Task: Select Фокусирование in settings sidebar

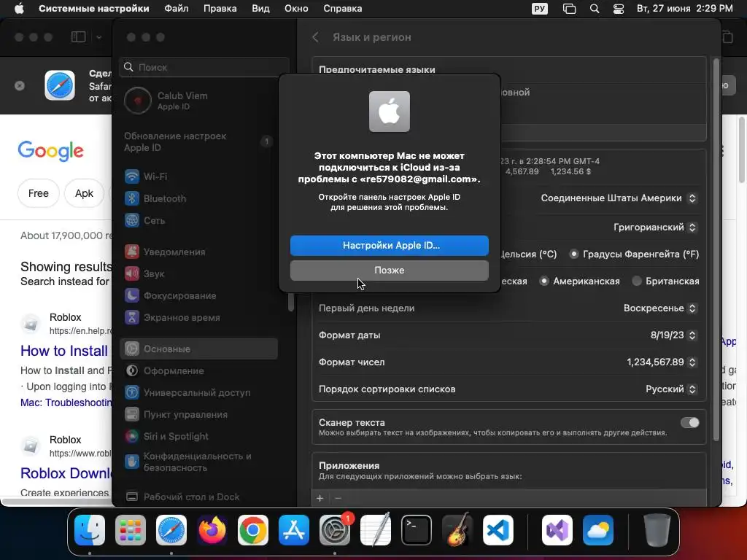Action: point(198,296)
